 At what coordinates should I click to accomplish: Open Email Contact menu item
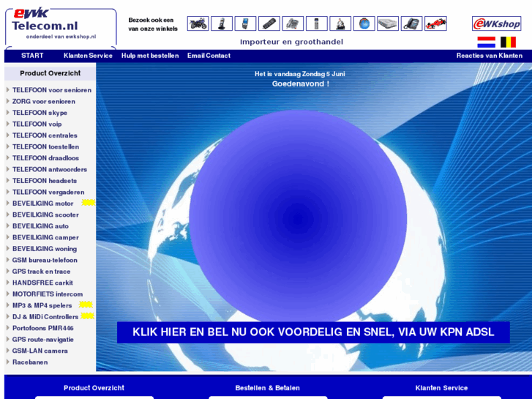point(209,56)
